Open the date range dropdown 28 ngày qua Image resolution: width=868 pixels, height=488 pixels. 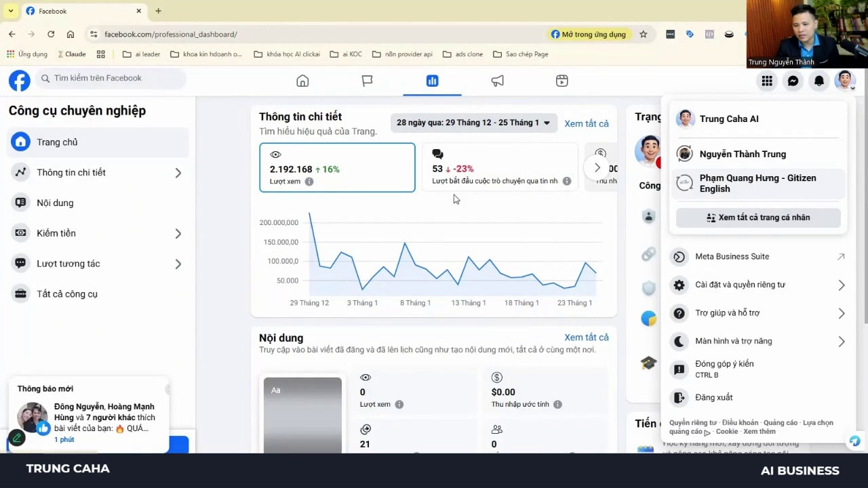pyautogui.click(x=473, y=123)
